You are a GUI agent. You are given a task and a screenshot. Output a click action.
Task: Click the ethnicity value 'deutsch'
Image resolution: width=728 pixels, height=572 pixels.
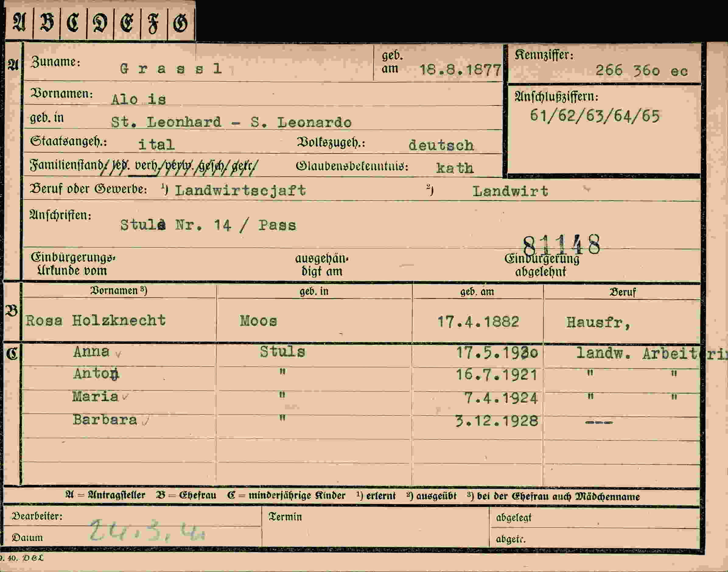[x=441, y=145]
